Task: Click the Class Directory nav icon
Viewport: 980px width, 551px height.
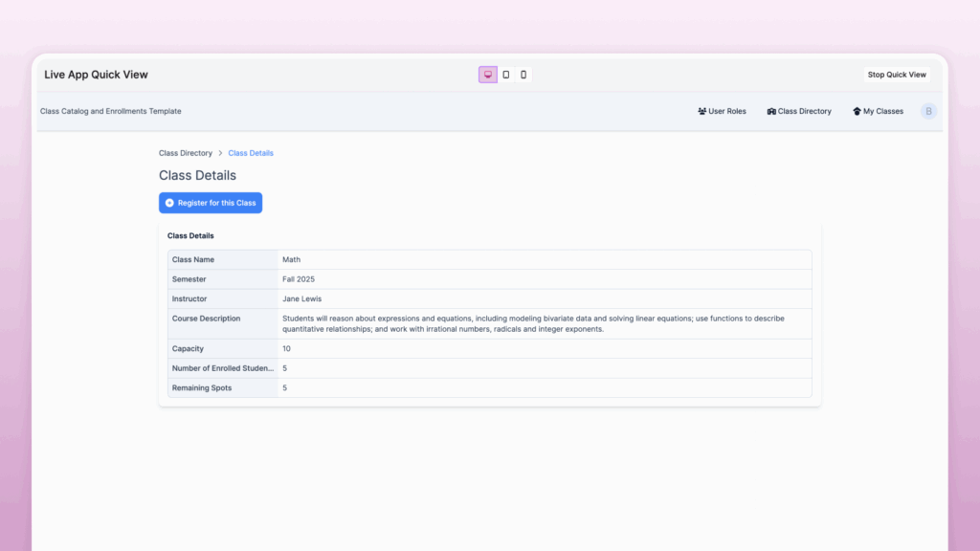Action: click(x=771, y=112)
